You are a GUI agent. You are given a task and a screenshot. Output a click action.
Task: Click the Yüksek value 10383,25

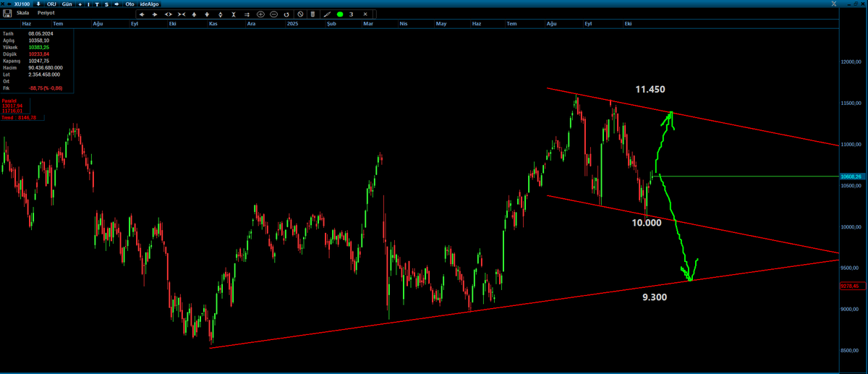click(x=39, y=47)
